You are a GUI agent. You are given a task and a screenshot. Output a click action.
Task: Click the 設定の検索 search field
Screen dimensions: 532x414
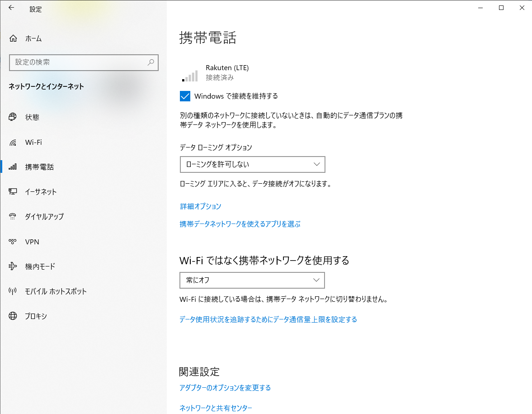84,62
